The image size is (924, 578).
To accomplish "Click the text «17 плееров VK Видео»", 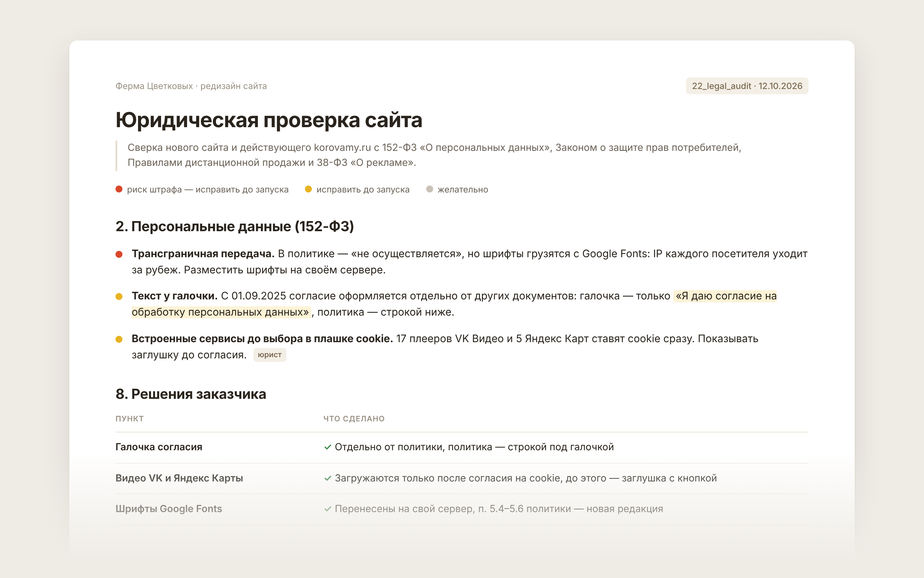I will coord(450,339).
